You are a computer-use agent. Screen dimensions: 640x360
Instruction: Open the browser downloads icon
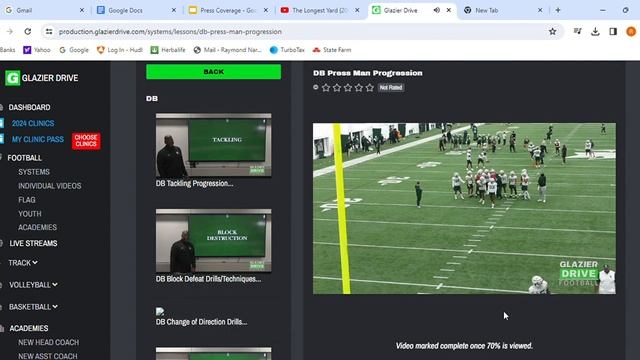tap(595, 31)
